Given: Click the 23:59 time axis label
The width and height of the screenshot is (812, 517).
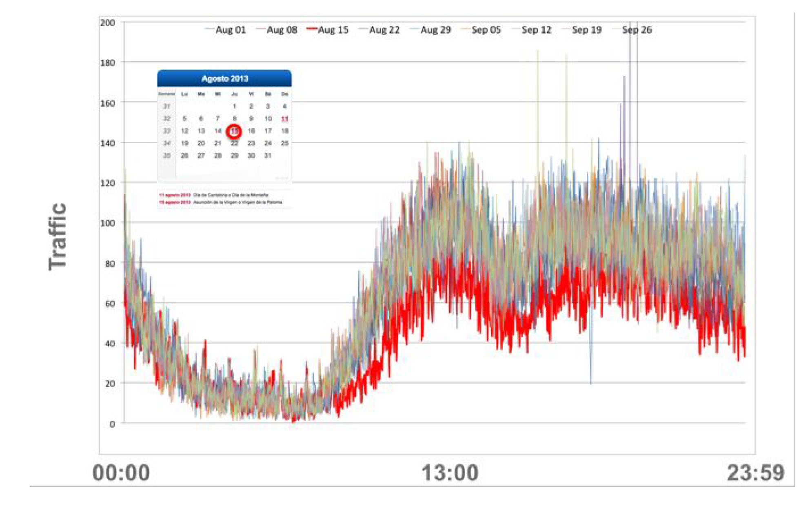Looking at the screenshot, I should pyautogui.click(x=756, y=473).
